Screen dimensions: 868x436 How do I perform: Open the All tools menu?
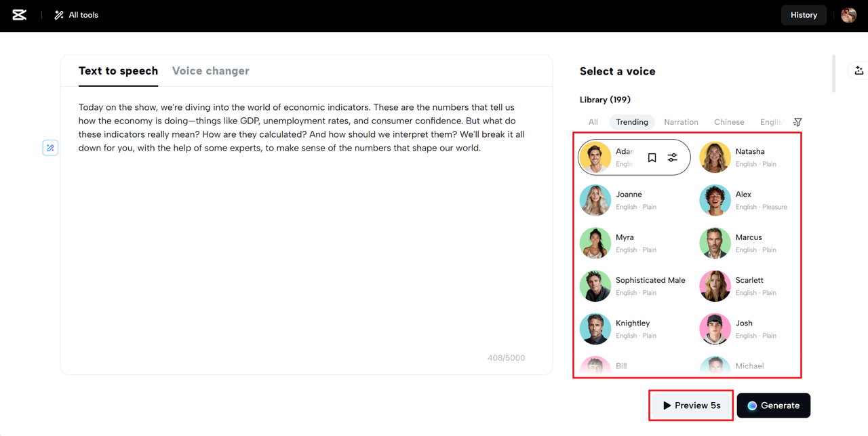tap(76, 15)
